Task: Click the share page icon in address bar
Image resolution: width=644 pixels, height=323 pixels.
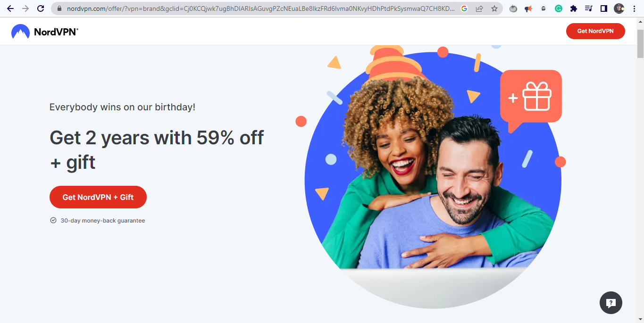Action: [479, 8]
